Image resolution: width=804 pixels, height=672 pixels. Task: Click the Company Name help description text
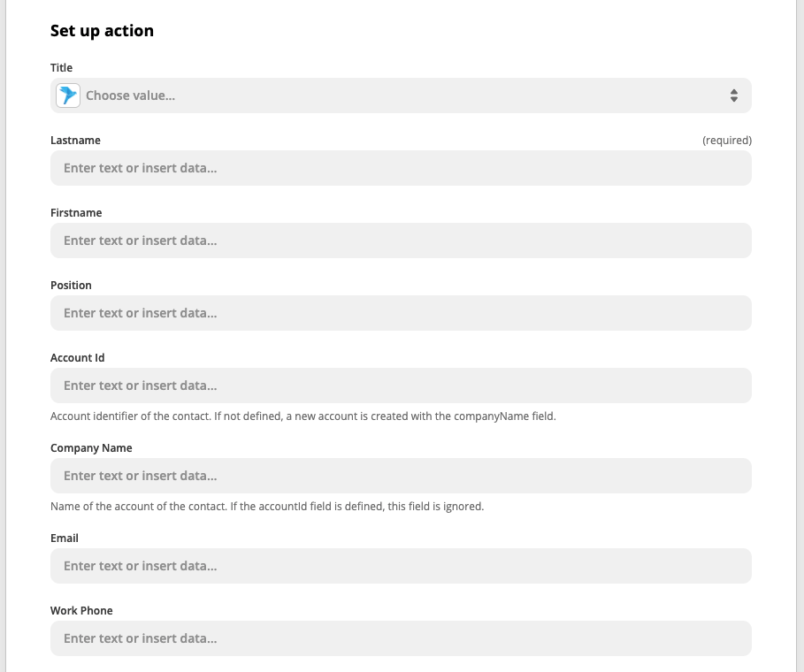click(x=266, y=507)
